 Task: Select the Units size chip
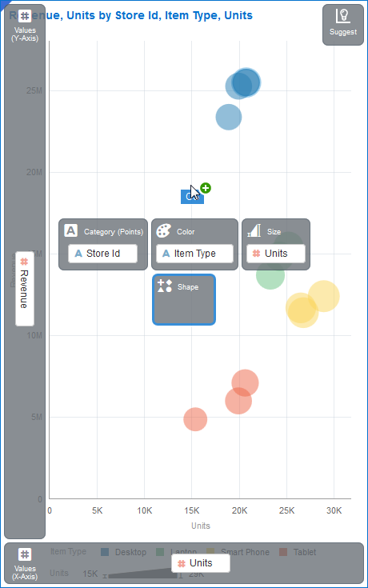point(276,254)
